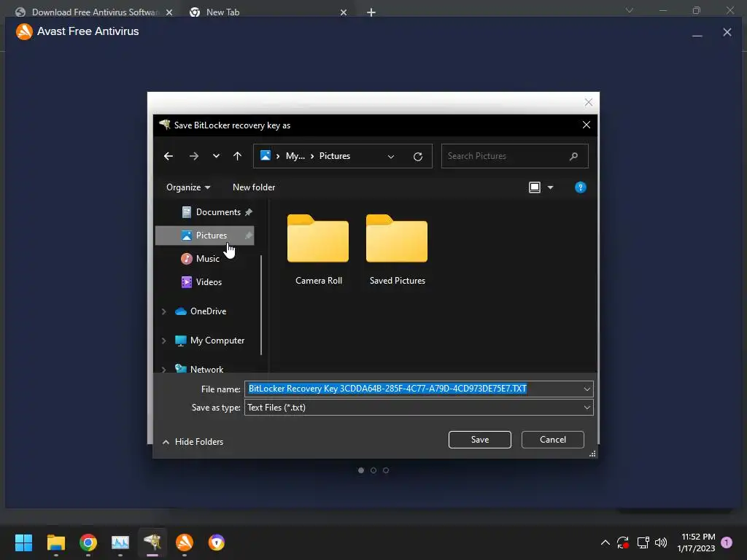Screen dimensions: 747x560
Task: Select My Computer in the navigation pane
Action: (217, 341)
